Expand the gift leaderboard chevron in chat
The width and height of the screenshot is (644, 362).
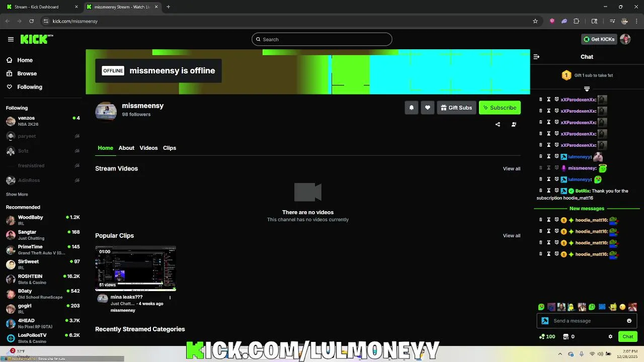click(x=587, y=89)
